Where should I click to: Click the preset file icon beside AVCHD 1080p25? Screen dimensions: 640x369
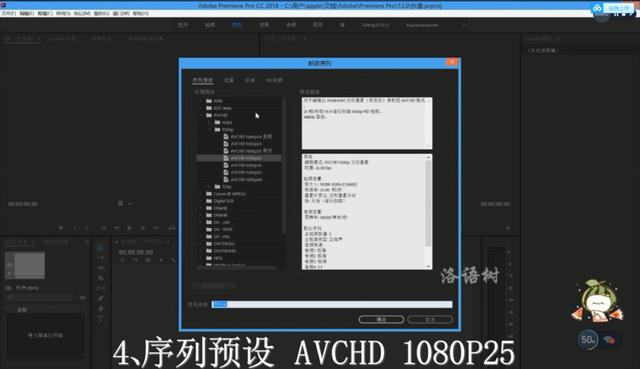(226, 158)
